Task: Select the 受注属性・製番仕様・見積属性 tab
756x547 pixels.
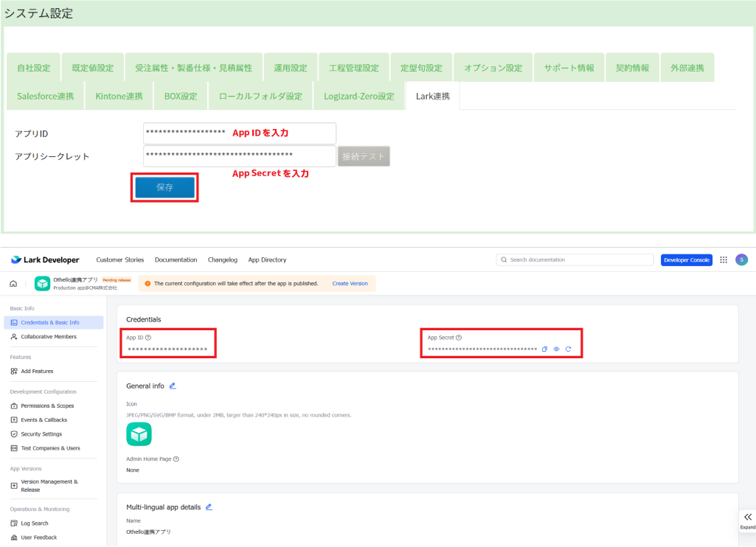Action: [x=193, y=68]
